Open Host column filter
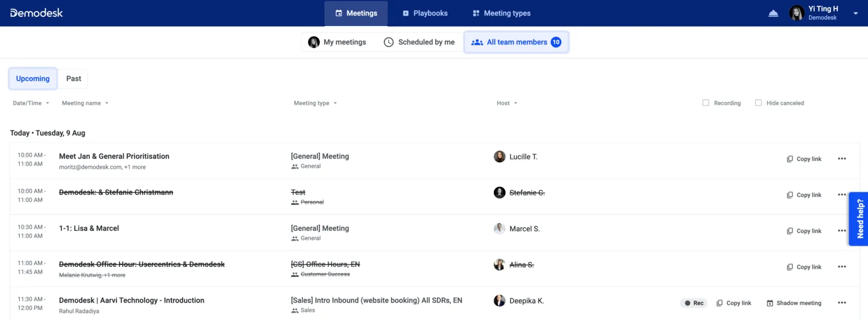This screenshot has height=320, width=868. tap(507, 103)
